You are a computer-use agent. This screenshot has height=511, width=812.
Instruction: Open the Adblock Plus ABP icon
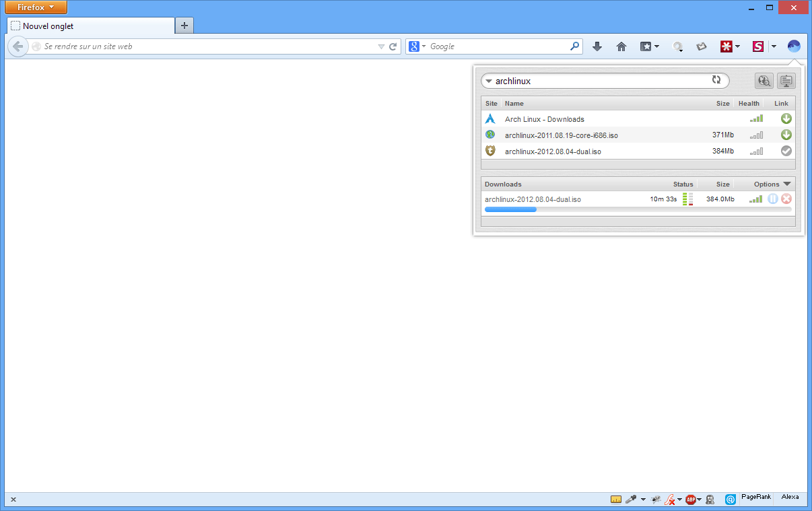click(x=690, y=500)
